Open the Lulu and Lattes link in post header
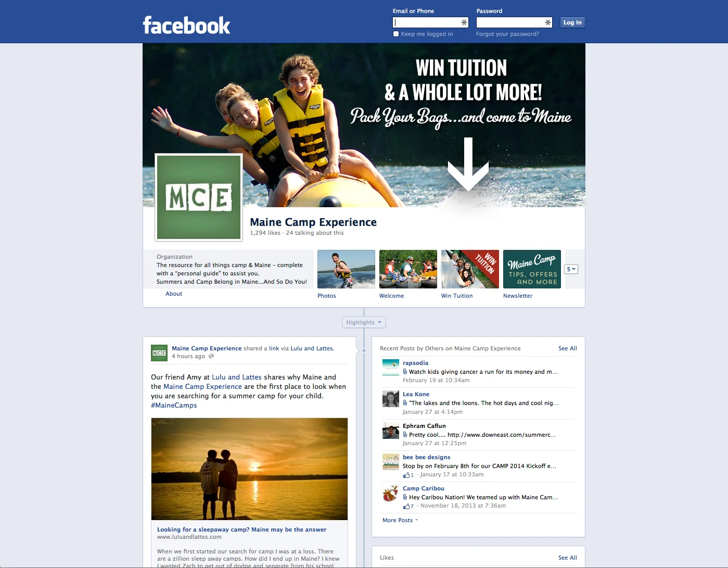This screenshot has width=728, height=568. pos(312,348)
